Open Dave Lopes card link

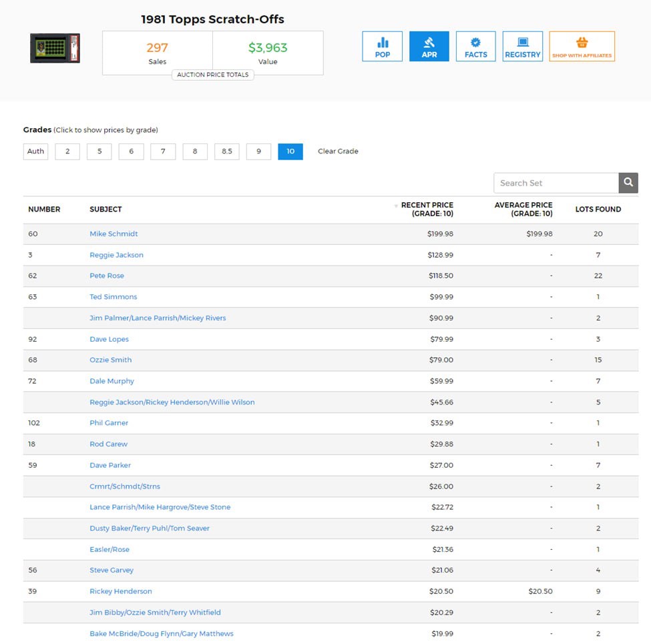click(x=110, y=339)
